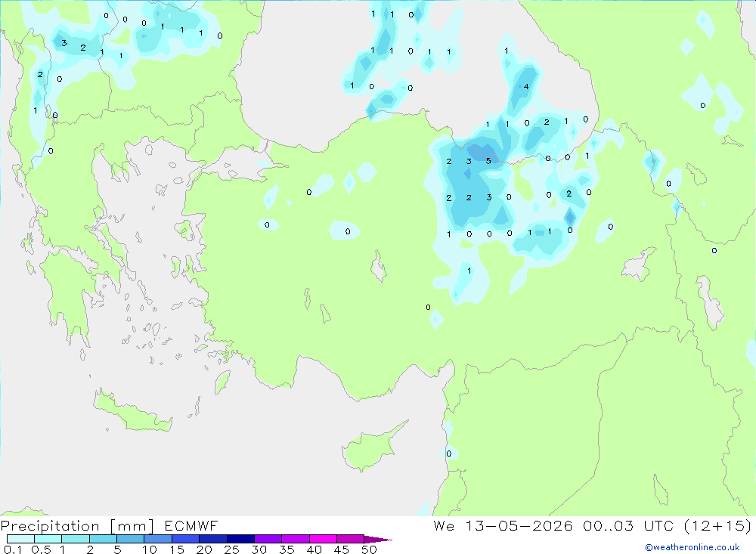The image size is (756, 554).
Task: Pick the 2–5 mm legend swatch
Action: click(x=103, y=539)
